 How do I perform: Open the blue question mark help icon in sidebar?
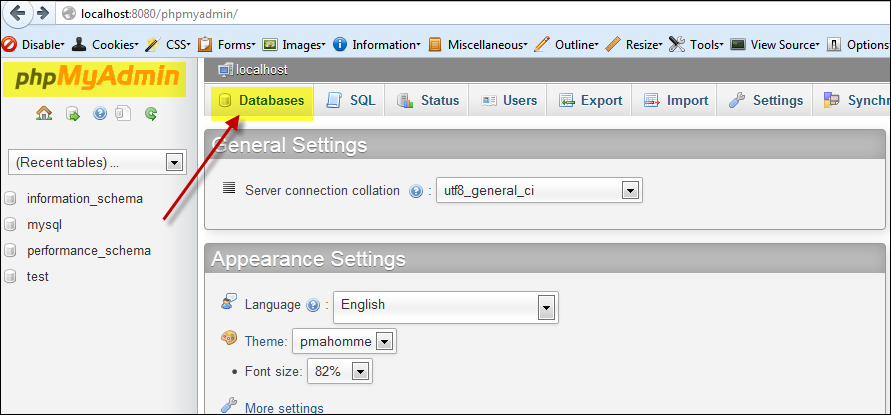click(100, 114)
